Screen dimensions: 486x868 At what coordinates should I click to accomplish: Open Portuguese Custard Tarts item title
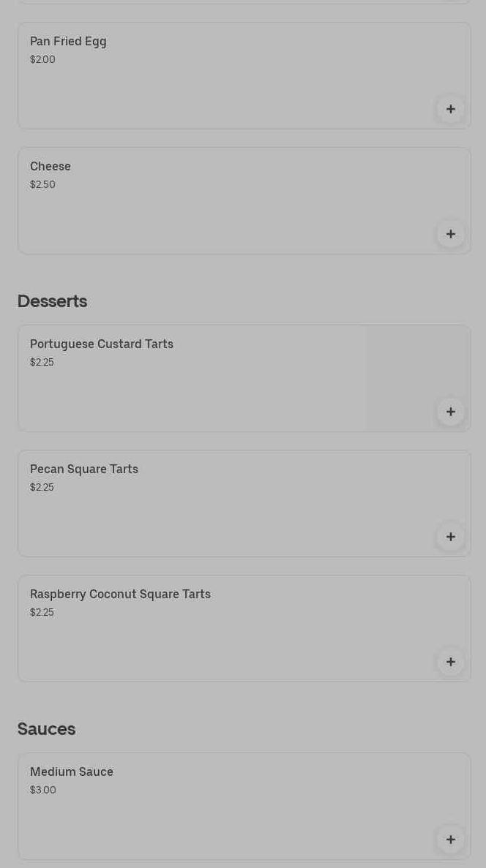pyautogui.click(x=102, y=344)
